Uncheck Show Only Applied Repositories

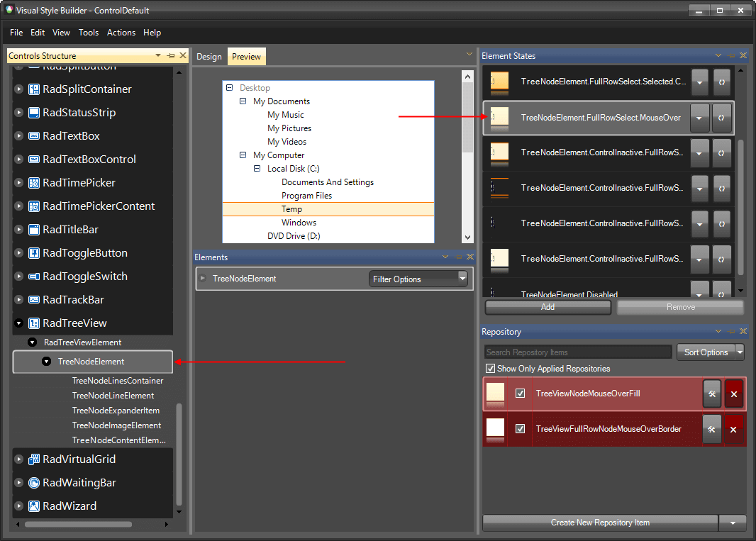coord(491,368)
